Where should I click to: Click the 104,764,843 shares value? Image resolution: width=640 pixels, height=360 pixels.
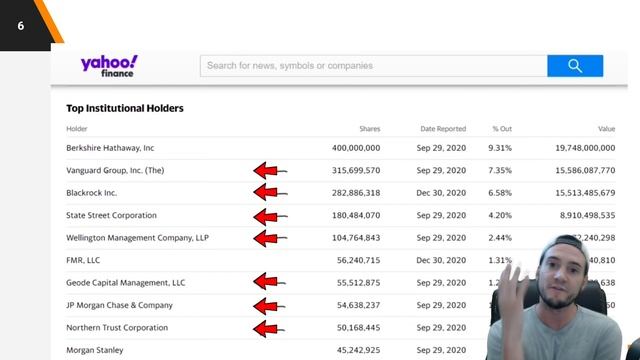(x=356, y=238)
